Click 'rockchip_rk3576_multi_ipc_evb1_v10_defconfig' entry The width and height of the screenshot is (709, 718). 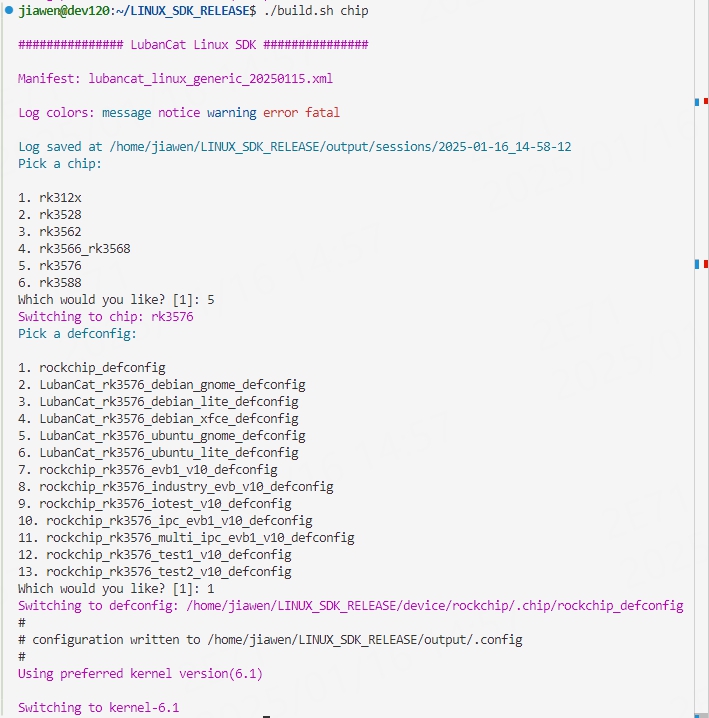coord(201,538)
